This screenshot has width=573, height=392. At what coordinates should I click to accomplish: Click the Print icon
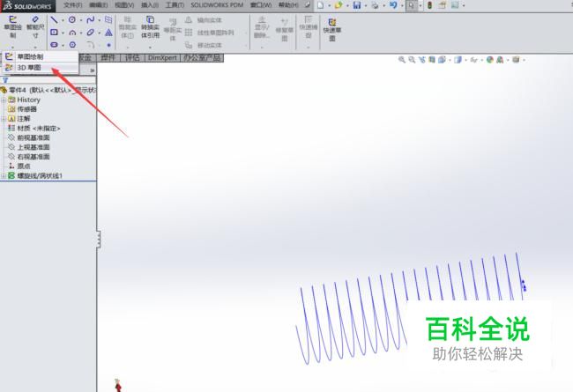point(375,5)
